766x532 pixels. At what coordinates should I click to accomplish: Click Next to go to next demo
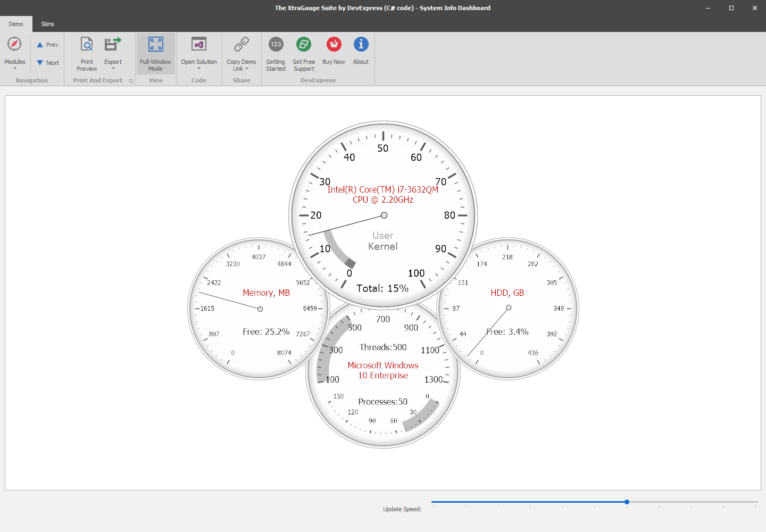pos(47,62)
